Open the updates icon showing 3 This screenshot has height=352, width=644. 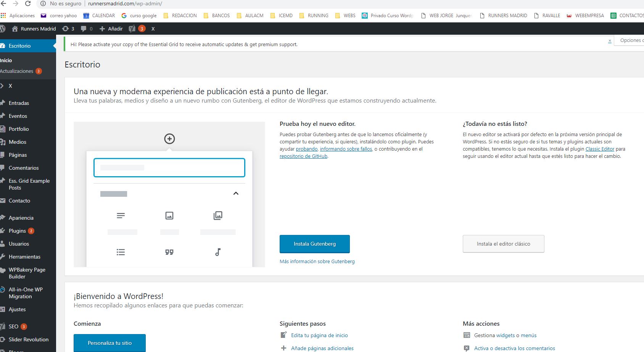click(68, 29)
